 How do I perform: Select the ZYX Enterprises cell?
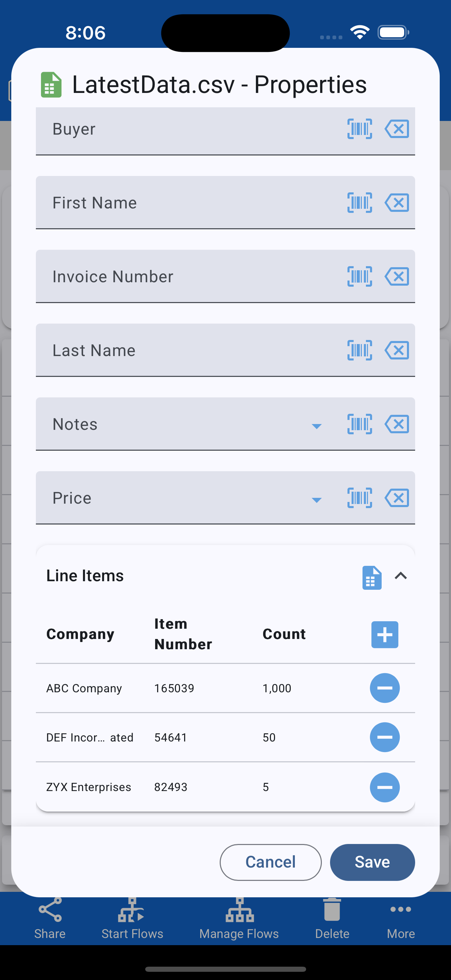tap(88, 787)
